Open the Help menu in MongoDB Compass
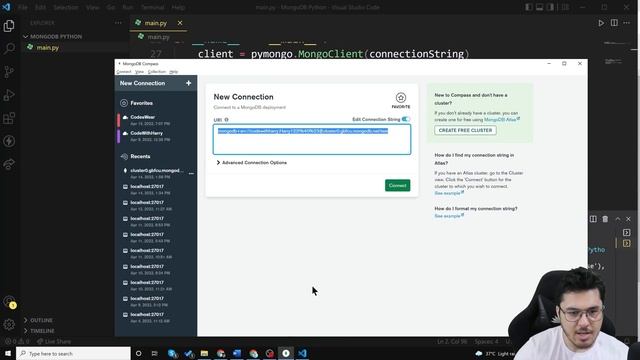Screen dimensions: 640x360 coord(173,72)
